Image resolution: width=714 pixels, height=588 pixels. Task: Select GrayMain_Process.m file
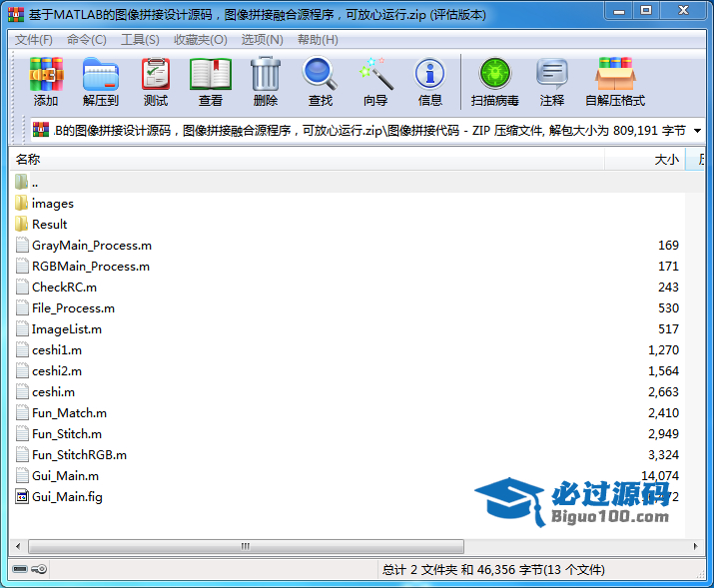[92, 246]
